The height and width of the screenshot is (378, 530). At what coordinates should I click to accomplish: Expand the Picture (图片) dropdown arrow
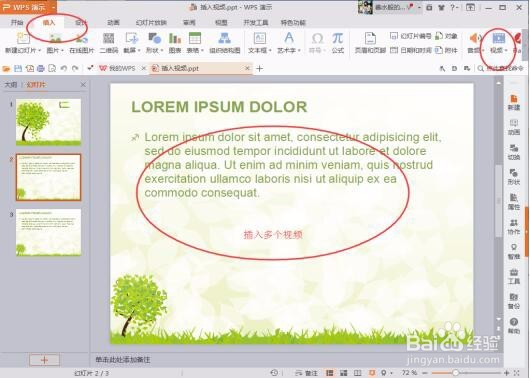pyautogui.click(x=63, y=51)
